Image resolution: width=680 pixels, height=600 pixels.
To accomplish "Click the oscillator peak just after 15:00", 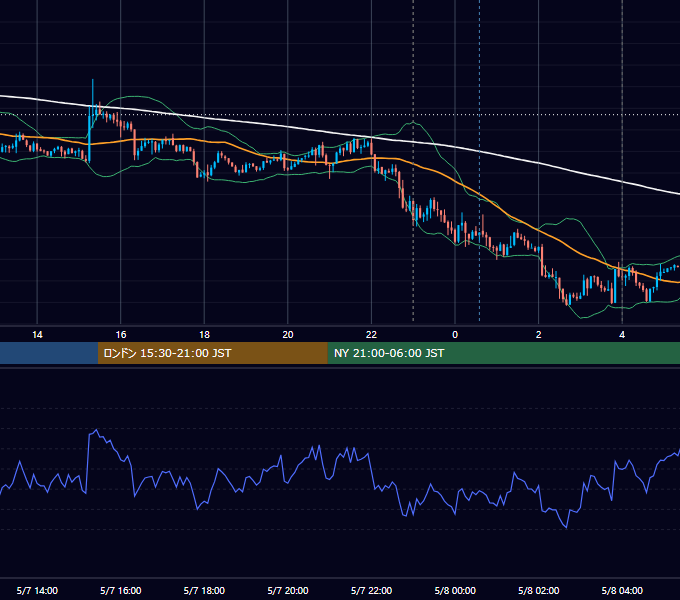I will coord(96,430).
